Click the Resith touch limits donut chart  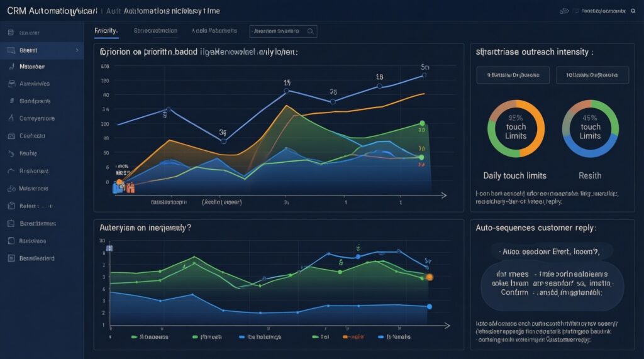click(590, 128)
